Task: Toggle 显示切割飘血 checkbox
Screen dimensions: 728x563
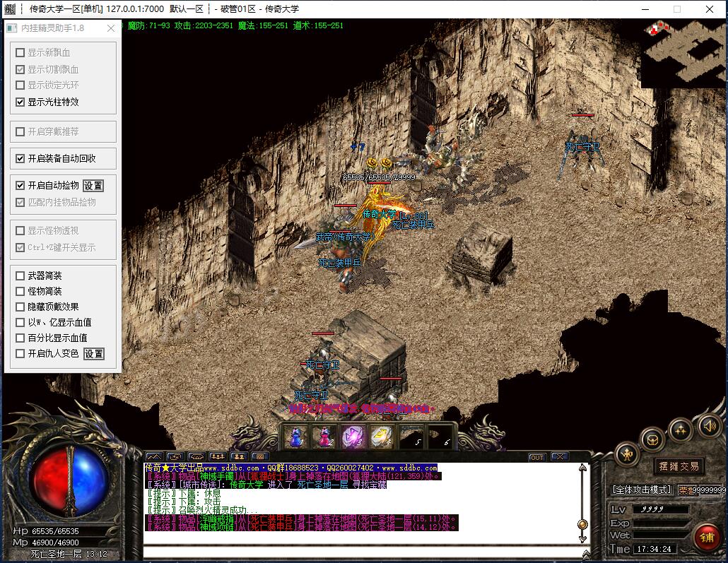Action: click(20, 70)
